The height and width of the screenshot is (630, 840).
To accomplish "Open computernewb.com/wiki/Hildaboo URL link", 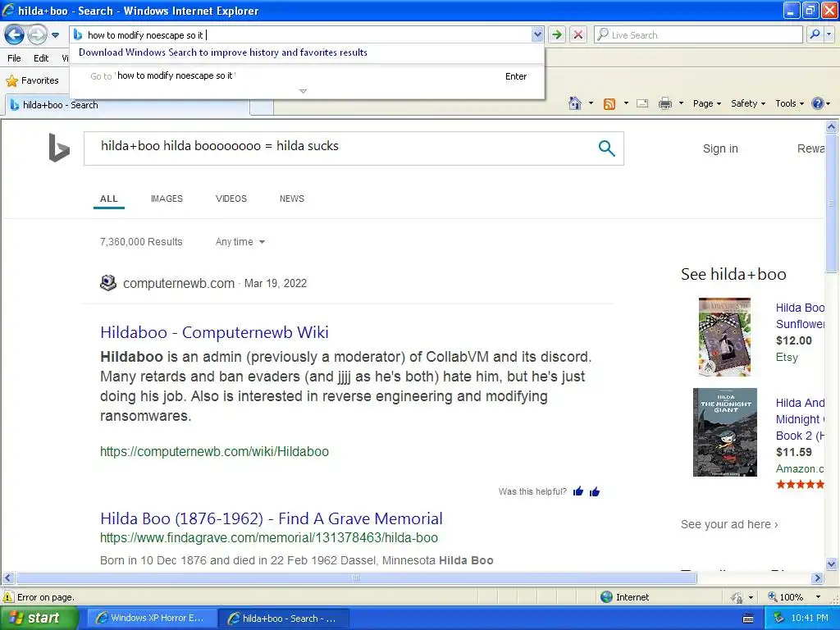I will pos(214,452).
